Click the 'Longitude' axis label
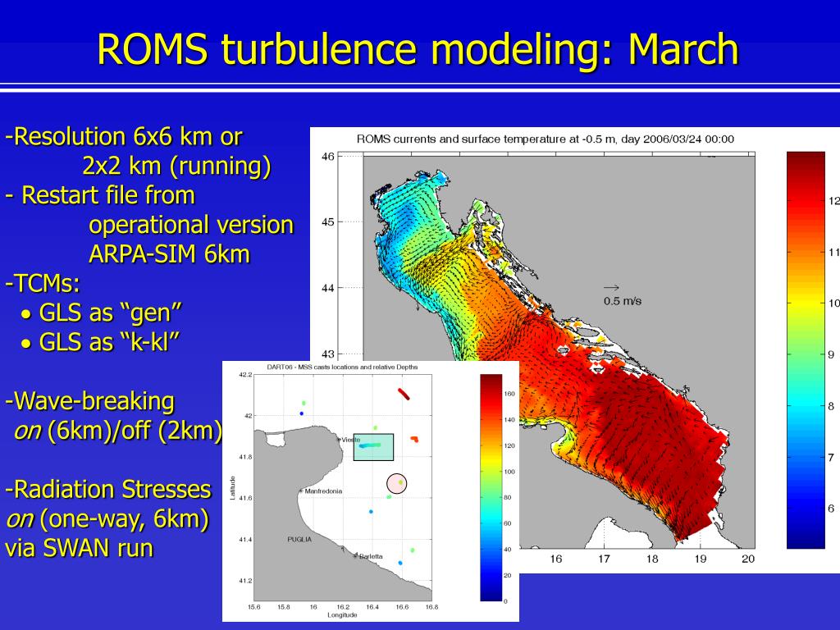The height and width of the screenshot is (630, 840). click(342, 615)
